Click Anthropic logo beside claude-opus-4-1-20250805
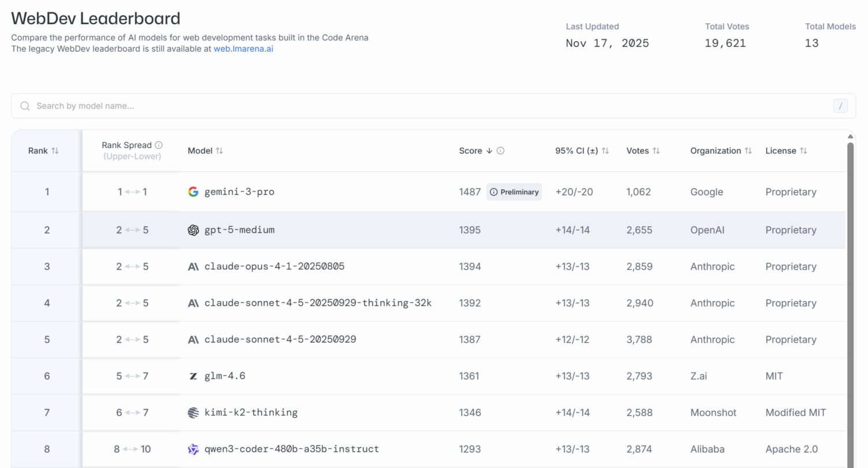Screen dimensions: 868x468 [193, 267]
